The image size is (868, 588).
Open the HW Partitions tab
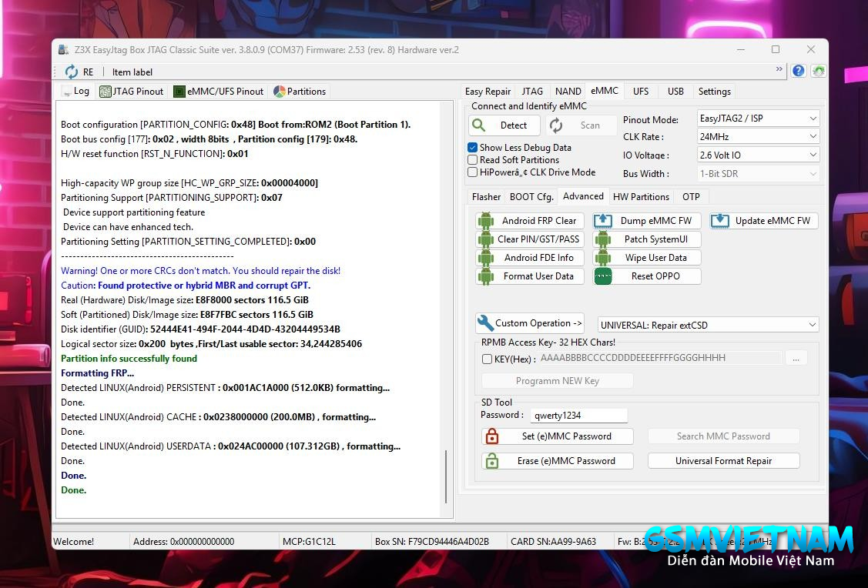(641, 196)
